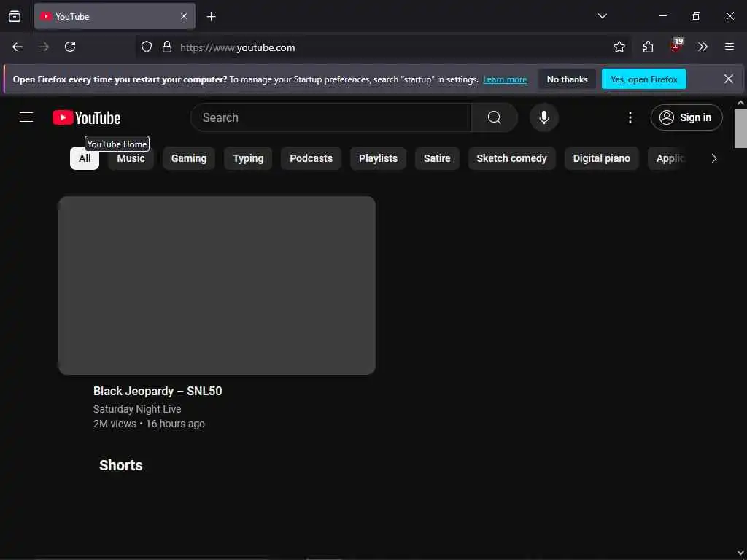View site security padlock info

pyautogui.click(x=167, y=47)
